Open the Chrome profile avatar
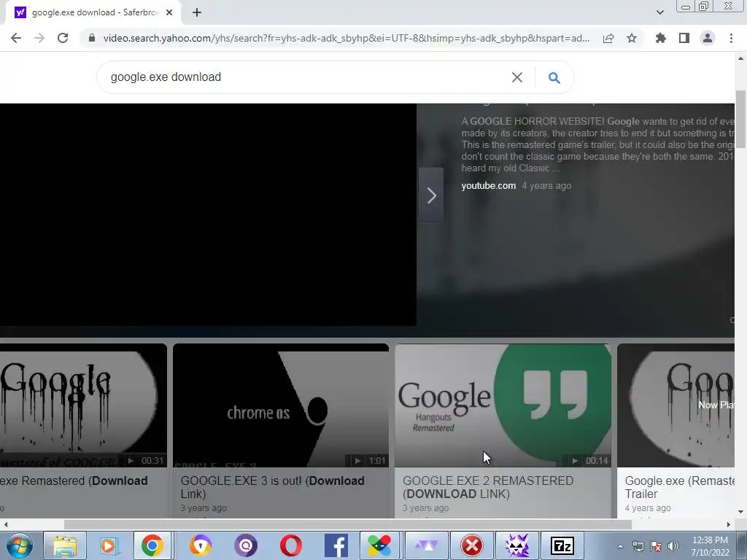This screenshot has height=560, width=747. coord(708,38)
